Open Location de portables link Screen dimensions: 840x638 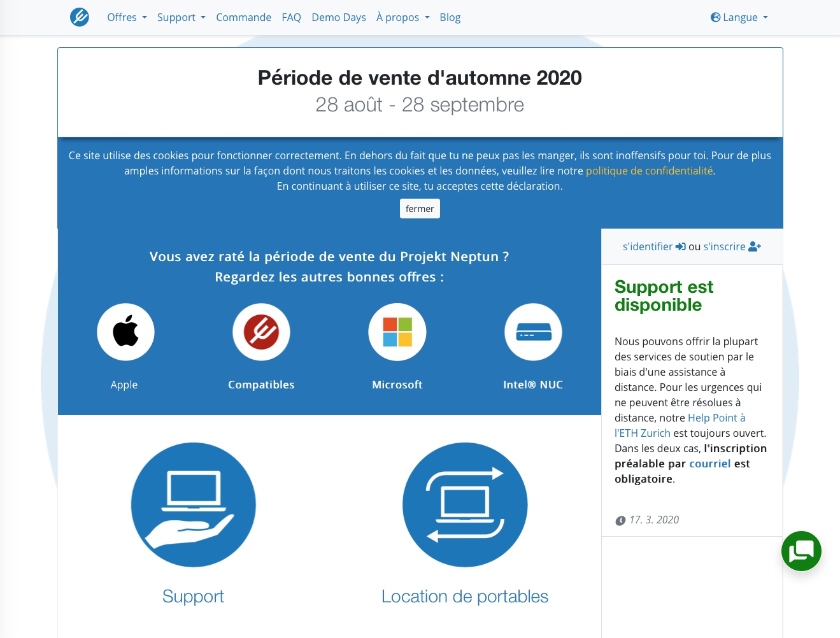(x=465, y=597)
